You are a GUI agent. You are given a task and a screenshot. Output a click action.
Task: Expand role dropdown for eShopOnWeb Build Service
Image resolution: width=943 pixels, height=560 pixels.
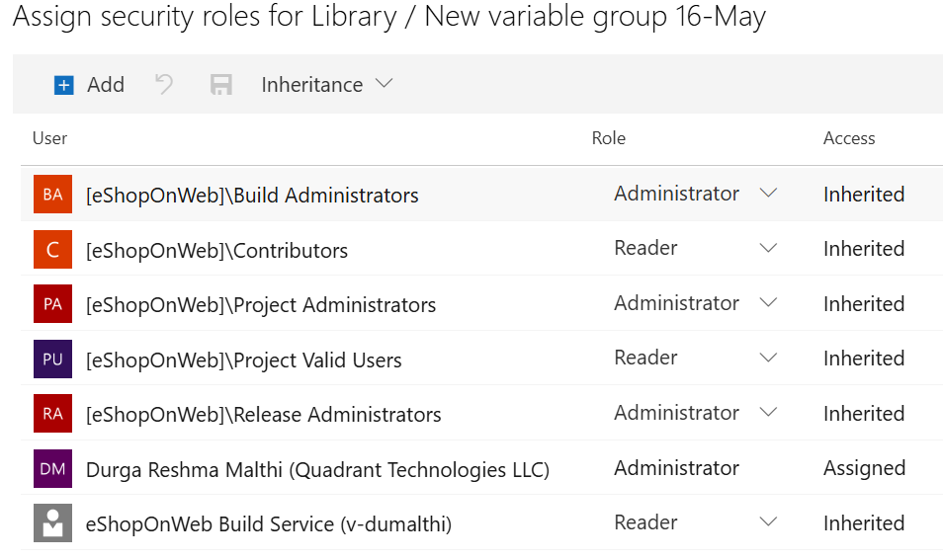[x=768, y=522]
